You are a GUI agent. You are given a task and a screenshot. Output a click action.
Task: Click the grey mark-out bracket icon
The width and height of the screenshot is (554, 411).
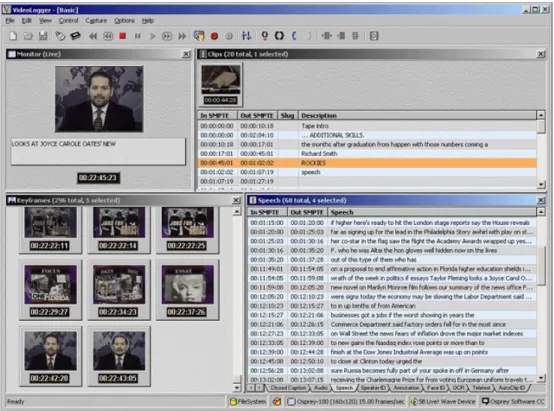pyautogui.click(x=308, y=36)
